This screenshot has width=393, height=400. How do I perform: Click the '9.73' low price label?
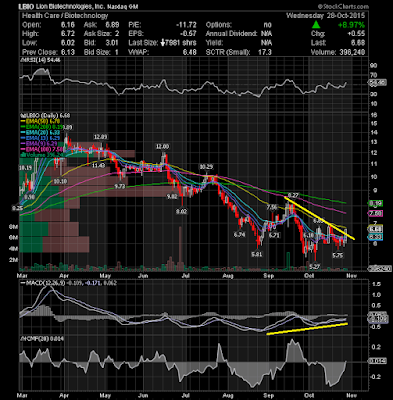coord(119,186)
